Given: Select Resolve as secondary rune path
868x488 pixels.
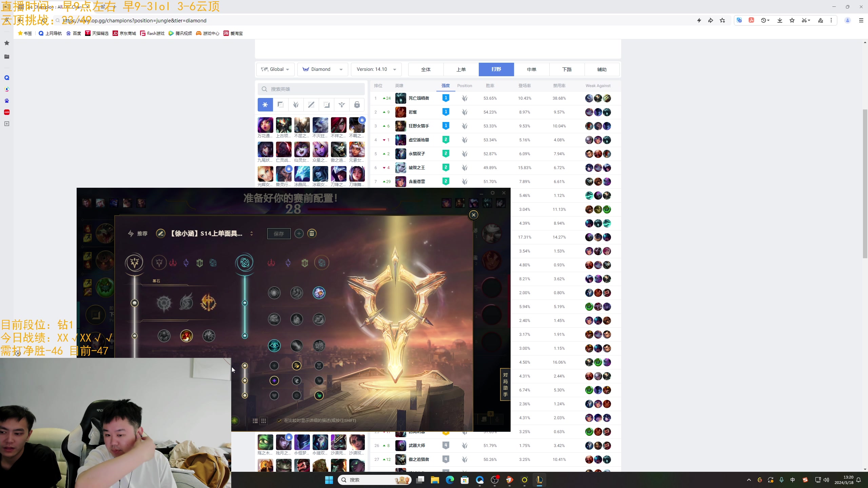Looking at the screenshot, I should click(x=304, y=263).
